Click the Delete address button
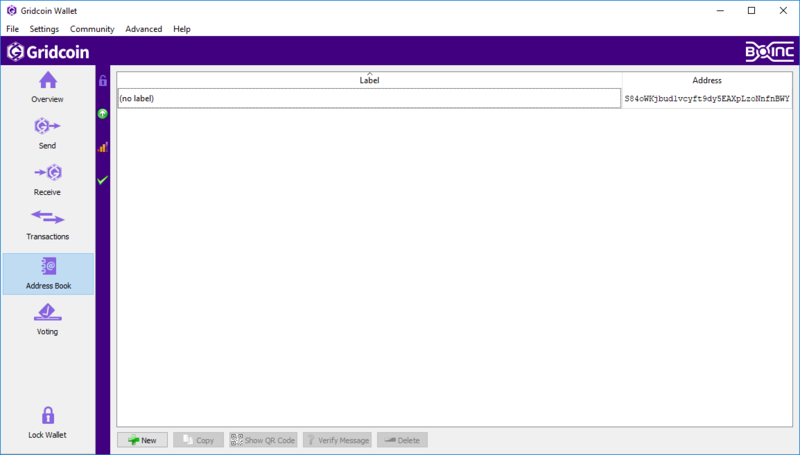The image size is (800, 455). 402,440
